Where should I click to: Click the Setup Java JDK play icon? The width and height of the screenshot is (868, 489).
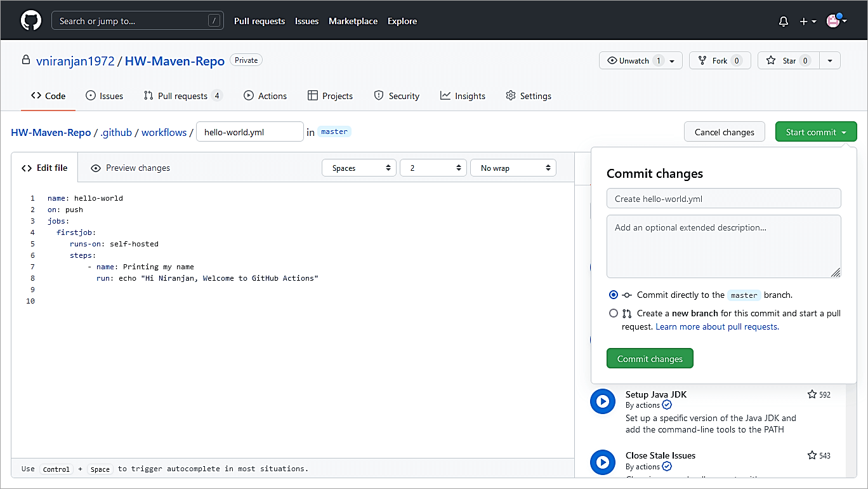(x=603, y=401)
